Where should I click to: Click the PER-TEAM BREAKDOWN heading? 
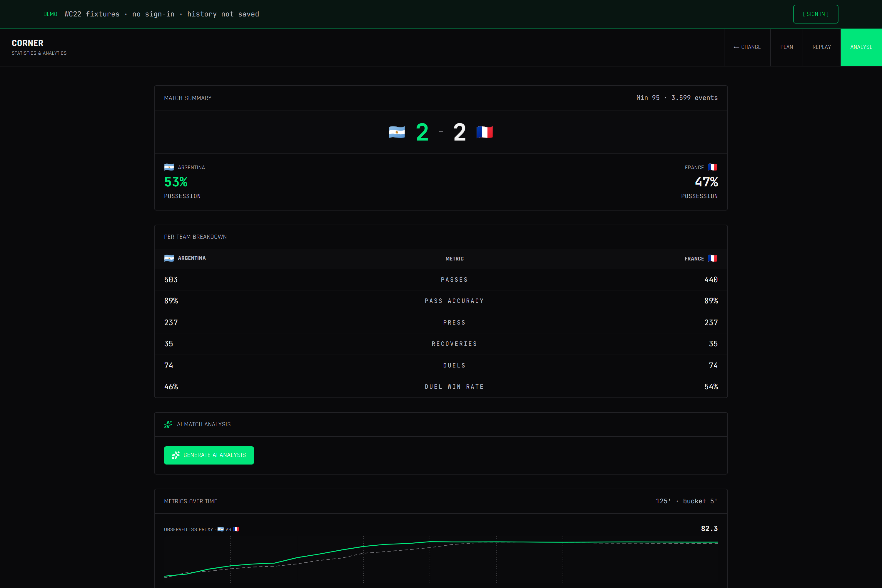tap(195, 237)
